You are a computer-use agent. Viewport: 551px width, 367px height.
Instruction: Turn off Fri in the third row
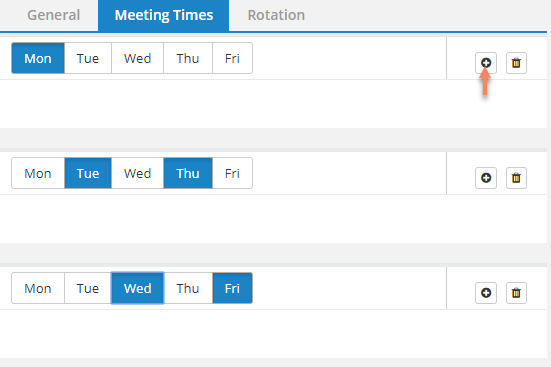[x=232, y=288]
